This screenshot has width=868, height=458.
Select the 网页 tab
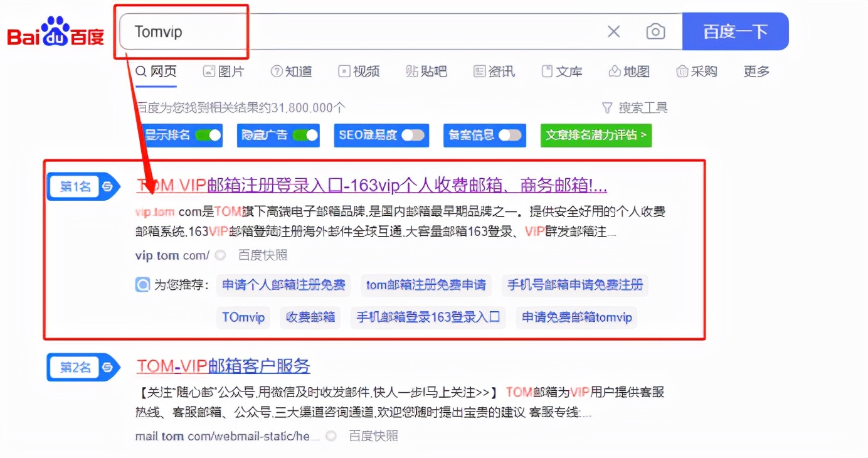pyautogui.click(x=156, y=72)
